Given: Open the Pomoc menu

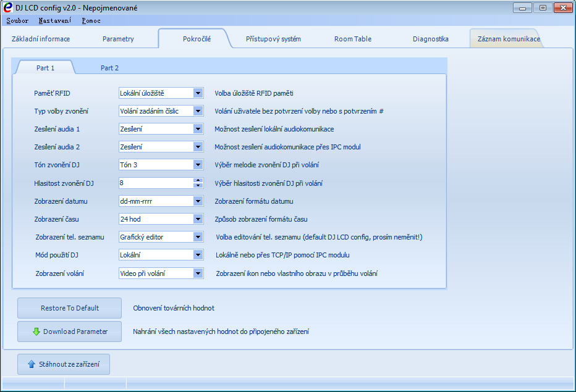Looking at the screenshot, I should tap(91, 20).
